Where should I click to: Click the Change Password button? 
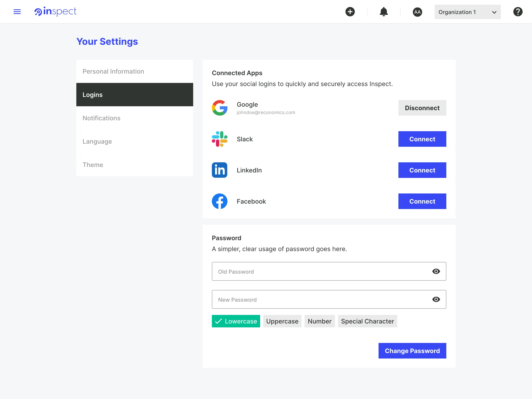pyautogui.click(x=412, y=351)
